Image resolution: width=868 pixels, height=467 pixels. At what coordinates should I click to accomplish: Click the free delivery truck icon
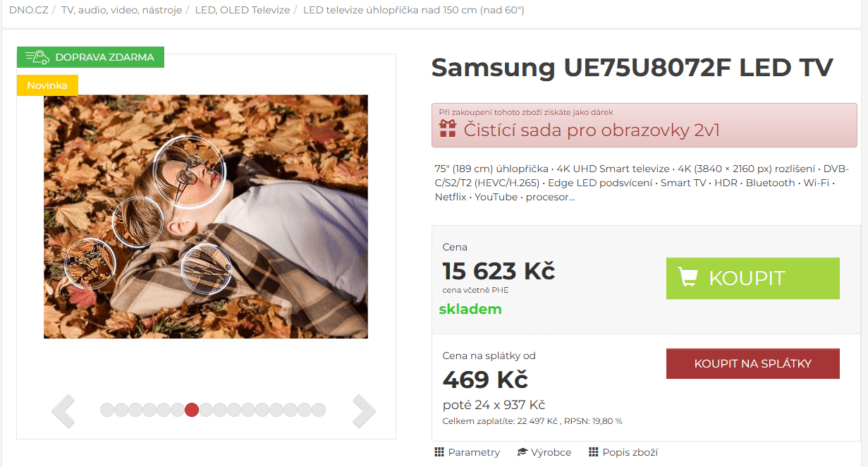tap(37, 57)
